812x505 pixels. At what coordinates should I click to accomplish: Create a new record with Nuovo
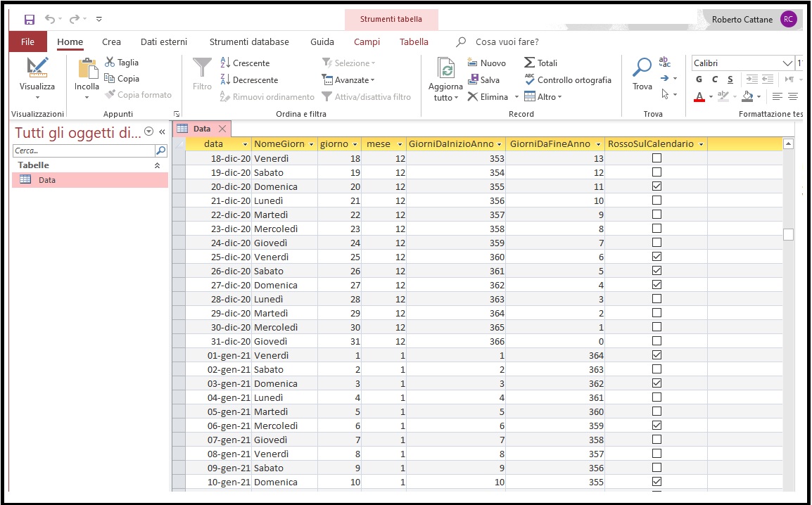[x=486, y=63]
